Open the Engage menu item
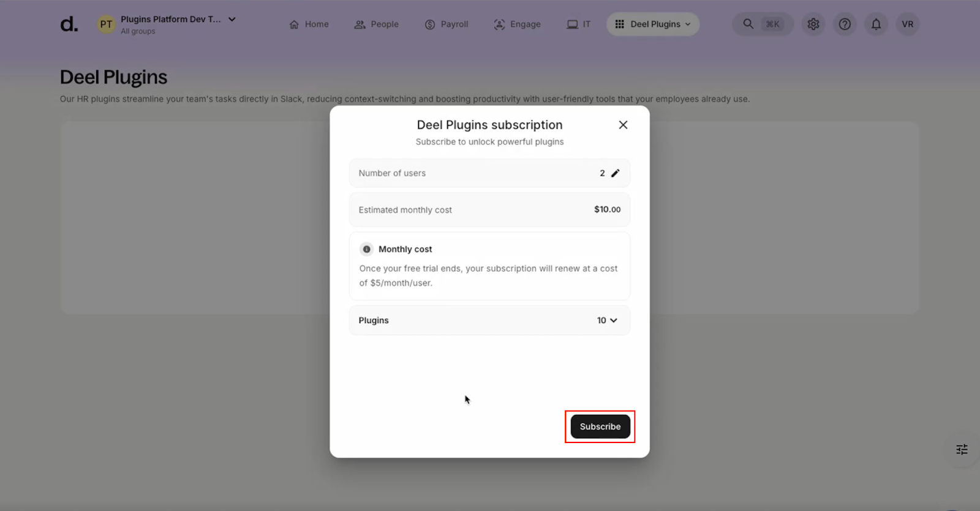 [x=517, y=24]
